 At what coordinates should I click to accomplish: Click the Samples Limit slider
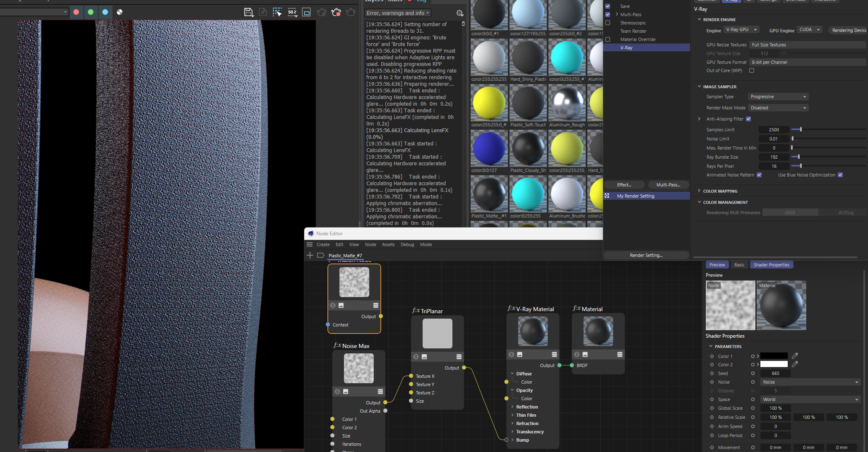point(829,130)
